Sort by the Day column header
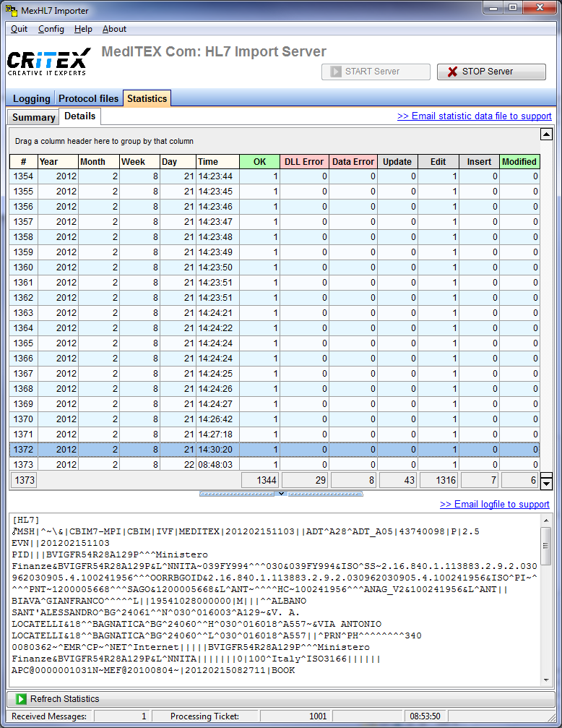 point(178,161)
